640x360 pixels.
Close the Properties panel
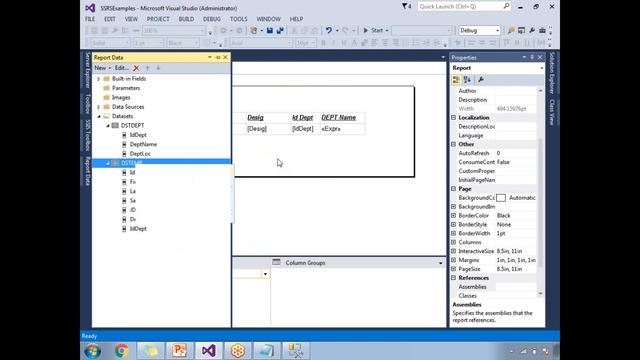540,58
